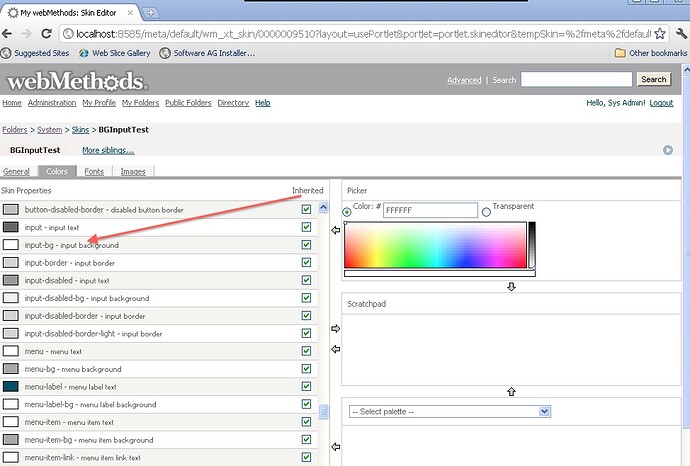
Task: Open a new browser tab
Action: point(150,13)
